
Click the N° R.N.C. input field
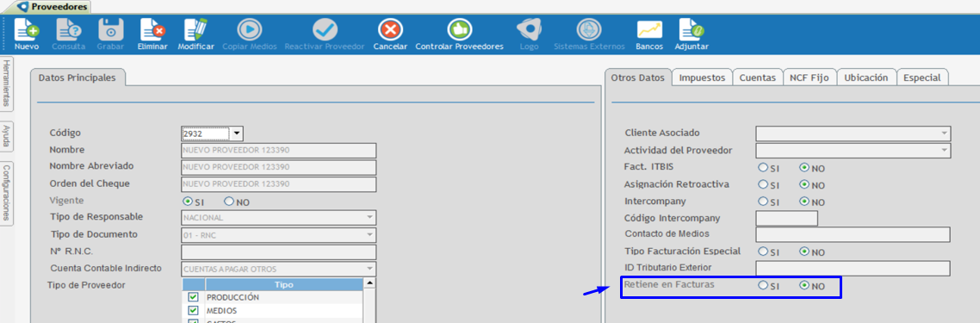[279, 252]
